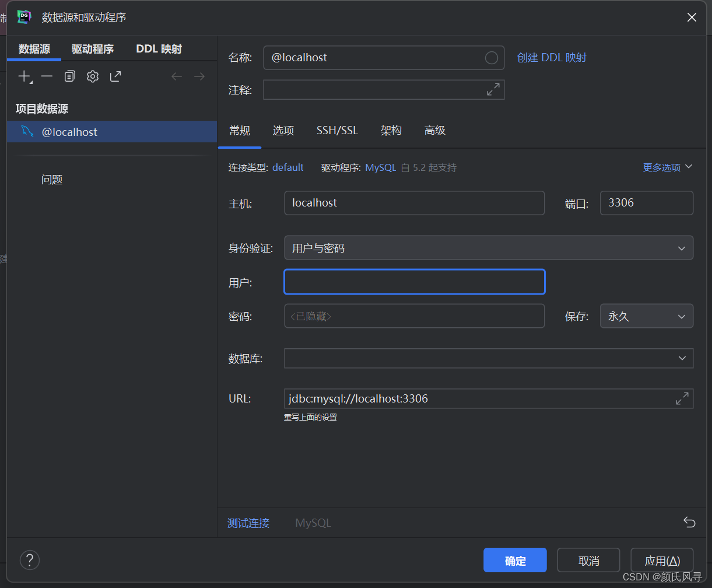Open driver settings gear icon
712x588 pixels.
93,76
